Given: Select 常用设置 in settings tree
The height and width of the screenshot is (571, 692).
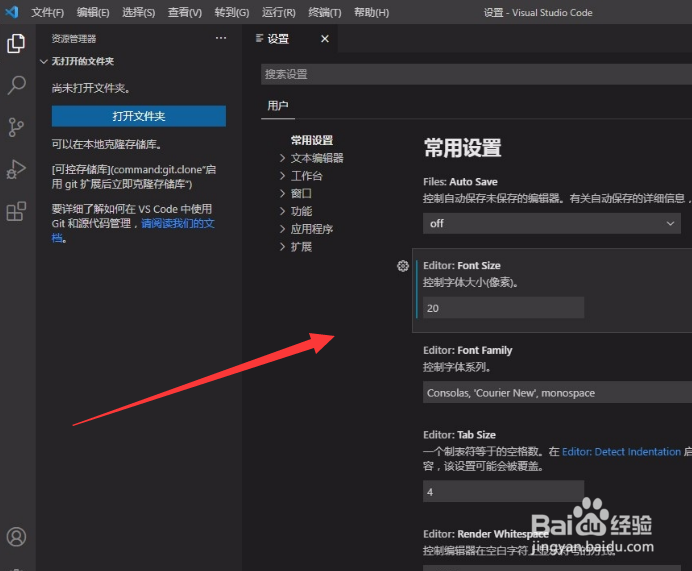Looking at the screenshot, I should 312,140.
